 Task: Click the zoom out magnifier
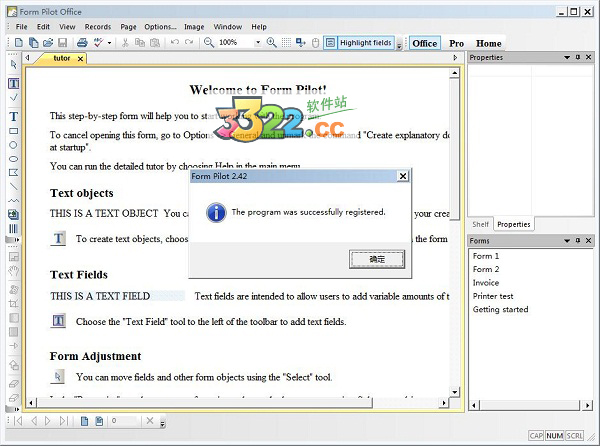(x=209, y=42)
